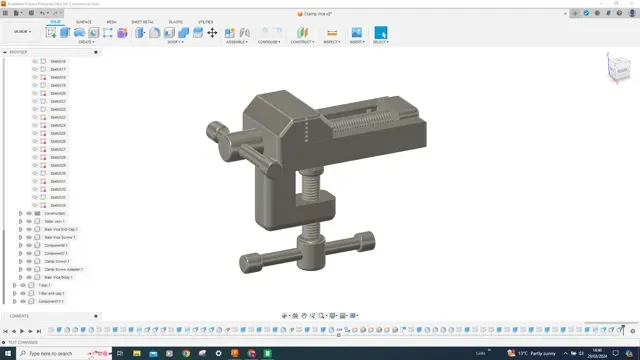The width and height of the screenshot is (640, 360).
Task: Click the Construct plane icon
Action: (x=302, y=33)
